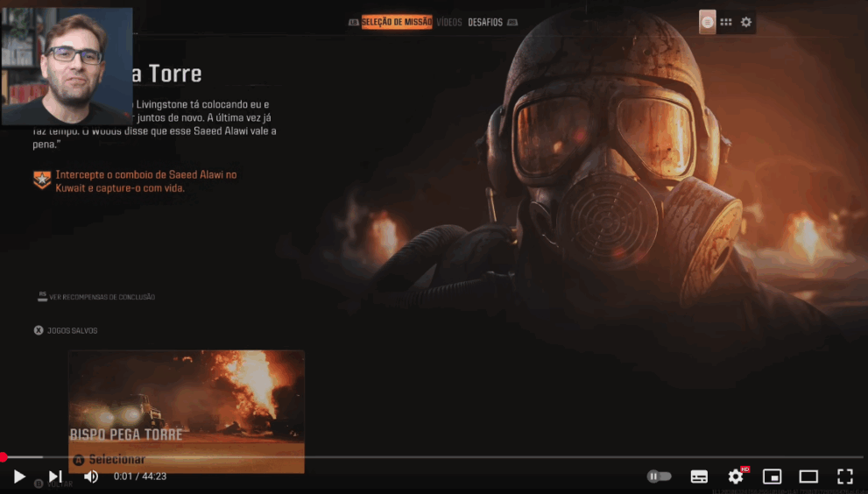Enter fullscreen mode
This screenshot has width=868, height=494.
click(844, 476)
